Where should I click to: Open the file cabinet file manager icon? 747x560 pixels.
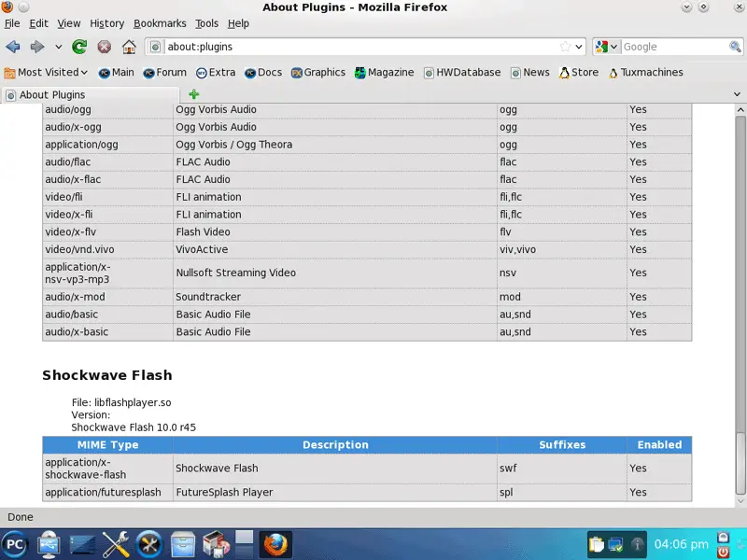click(x=183, y=544)
